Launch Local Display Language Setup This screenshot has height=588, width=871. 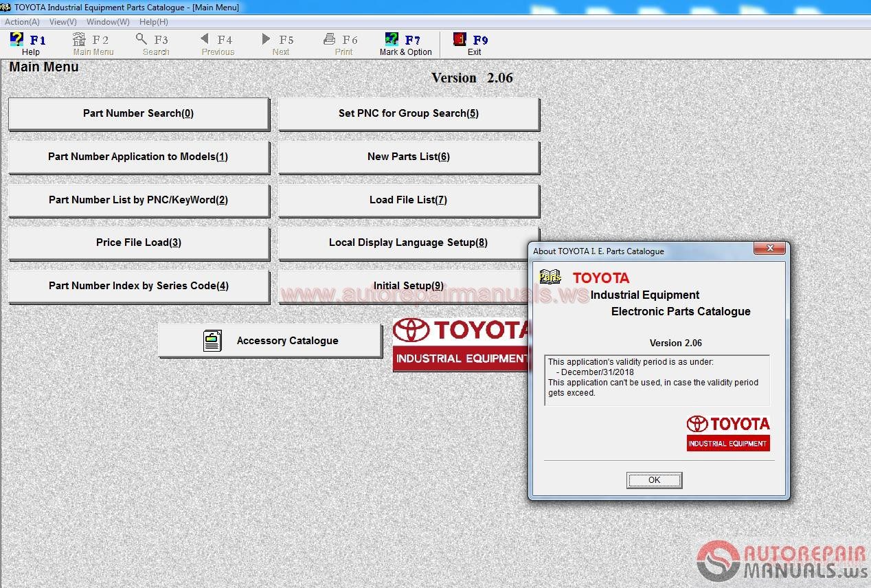pos(407,242)
